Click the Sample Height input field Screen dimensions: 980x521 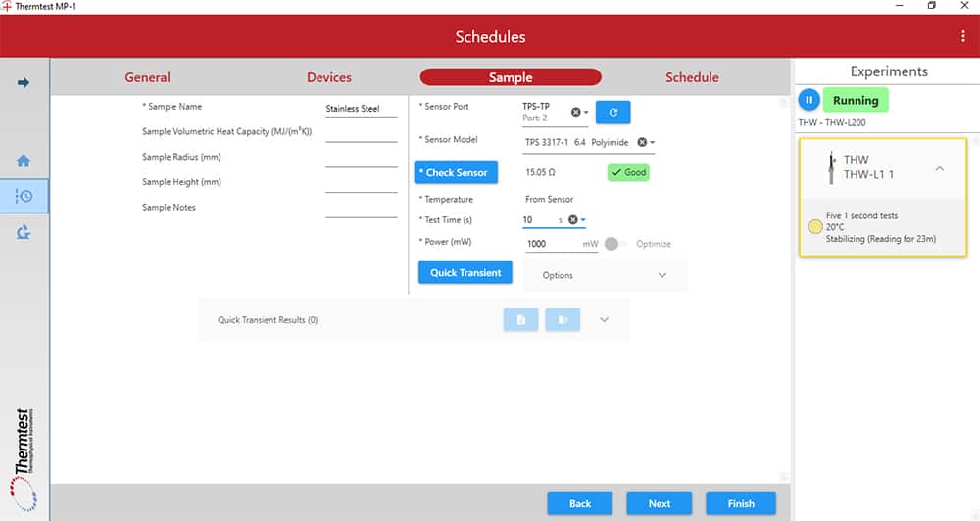362,184
